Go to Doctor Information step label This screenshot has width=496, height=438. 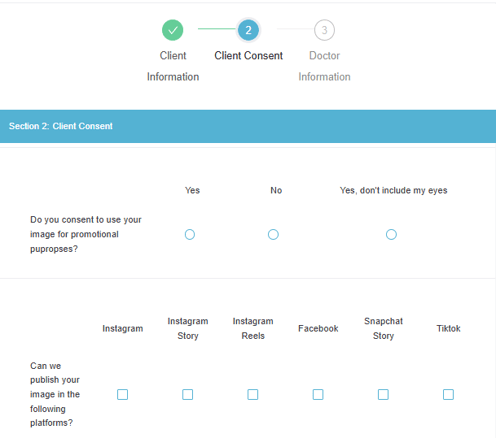324,66
